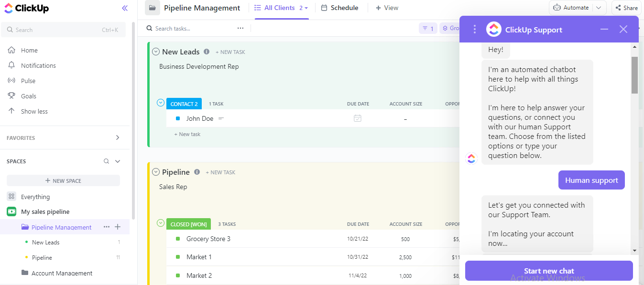This screenshot has width=644, height=285.
Task: Click the Share button
Action: [x=627, y=8]
